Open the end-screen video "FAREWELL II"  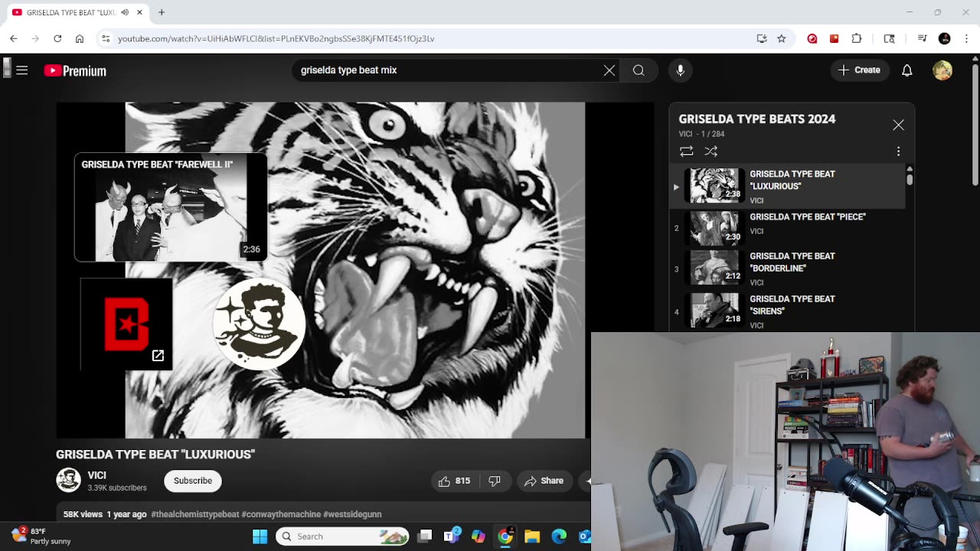pyautogui.click(x=171, y=207)
